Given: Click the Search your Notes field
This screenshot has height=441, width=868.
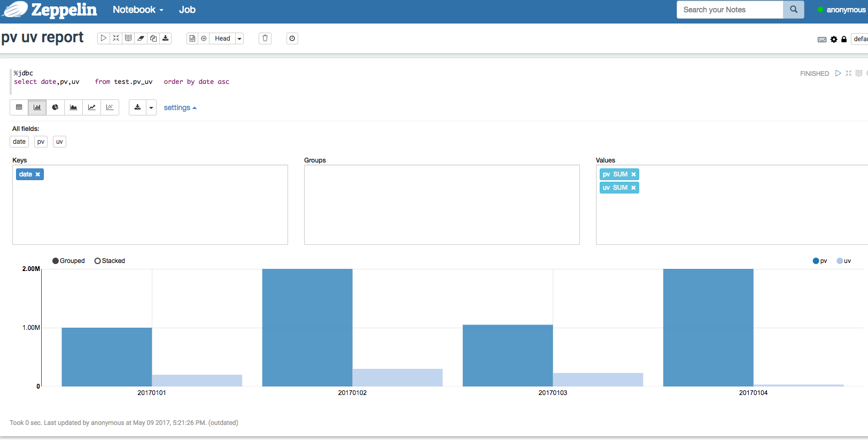Looking at the screenshot, I should click(730, 10).
